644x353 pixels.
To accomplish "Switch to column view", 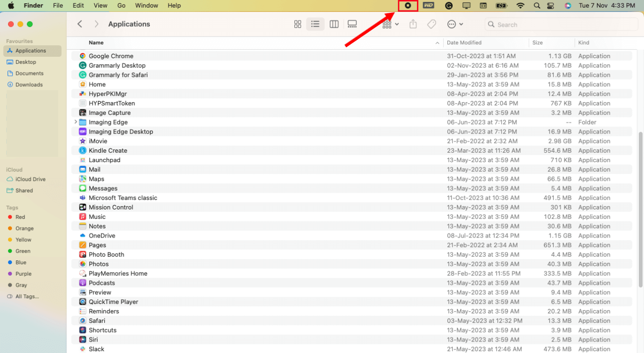I will [x=334, y=24].
